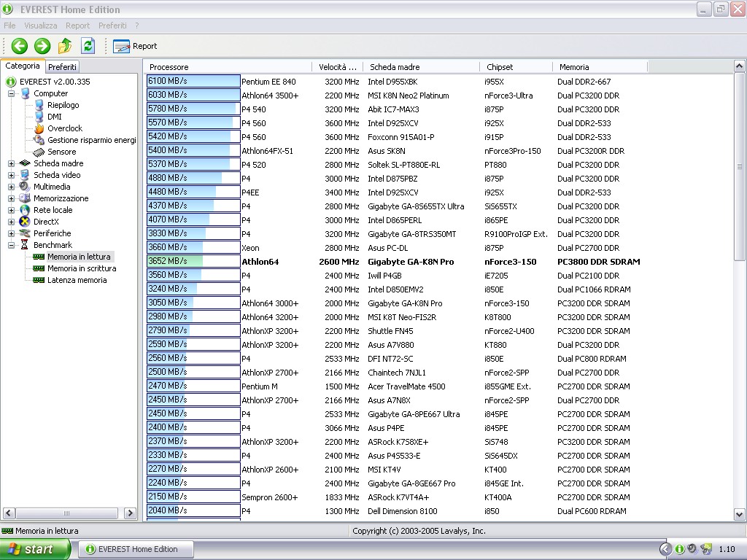Open the DMI icon in tree
747x560 pixels.
(39, 117)
